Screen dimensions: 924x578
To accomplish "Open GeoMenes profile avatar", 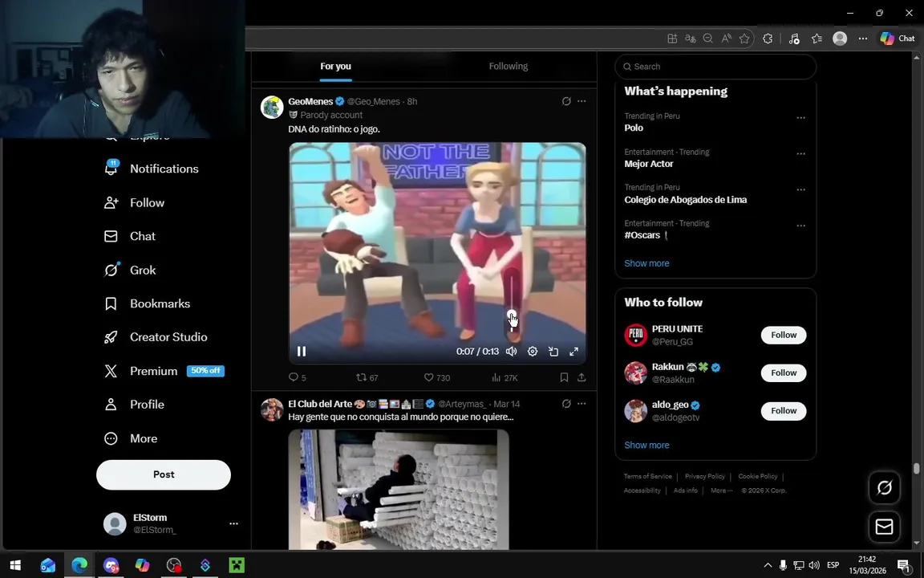I will point(272,108).
